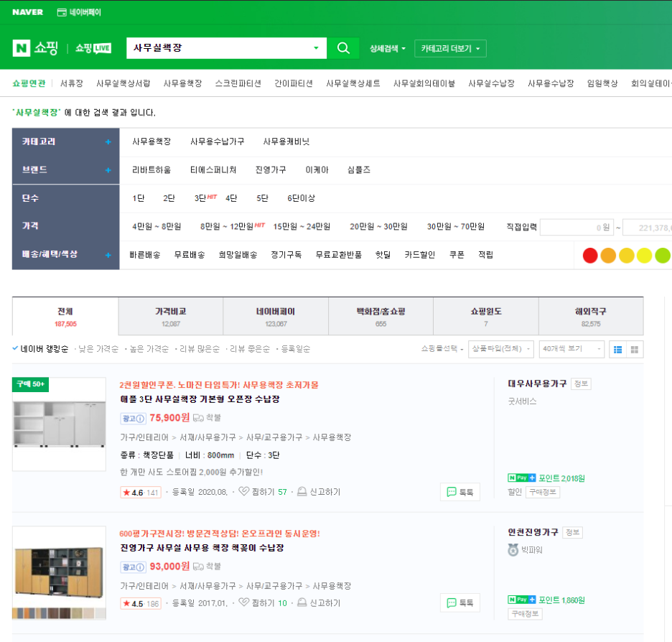Click star rating 4.6 review badge
Screen dimensions: 672x642
[141, 493]
